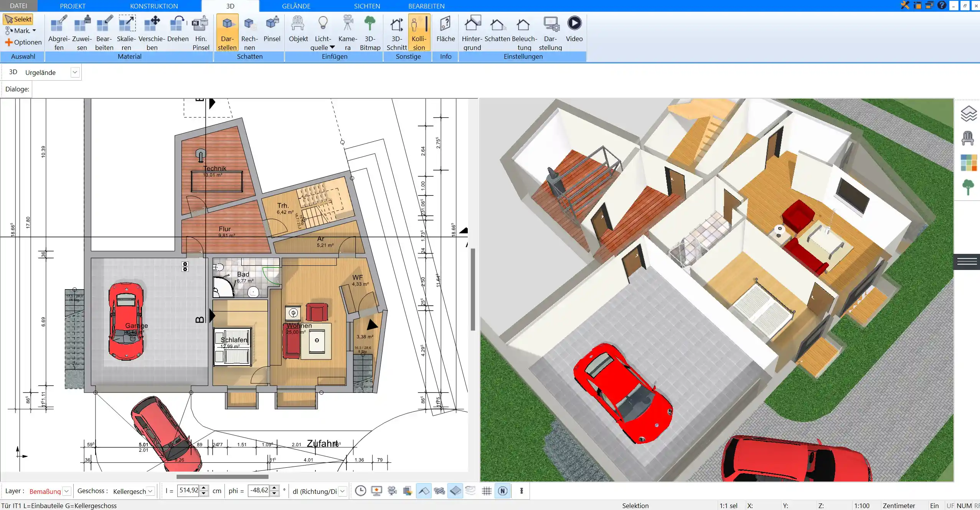
Task: Toggle the grid display icon
Action: (x=487, y=491)
